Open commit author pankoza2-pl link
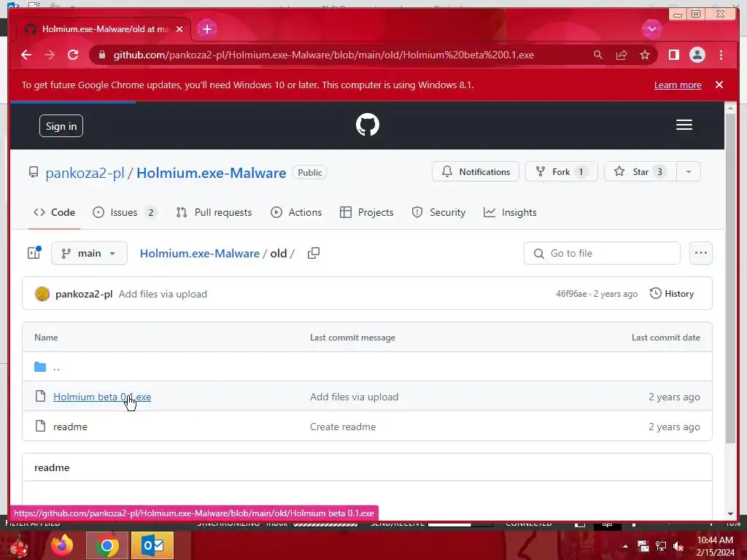 [x=84, y=294]
